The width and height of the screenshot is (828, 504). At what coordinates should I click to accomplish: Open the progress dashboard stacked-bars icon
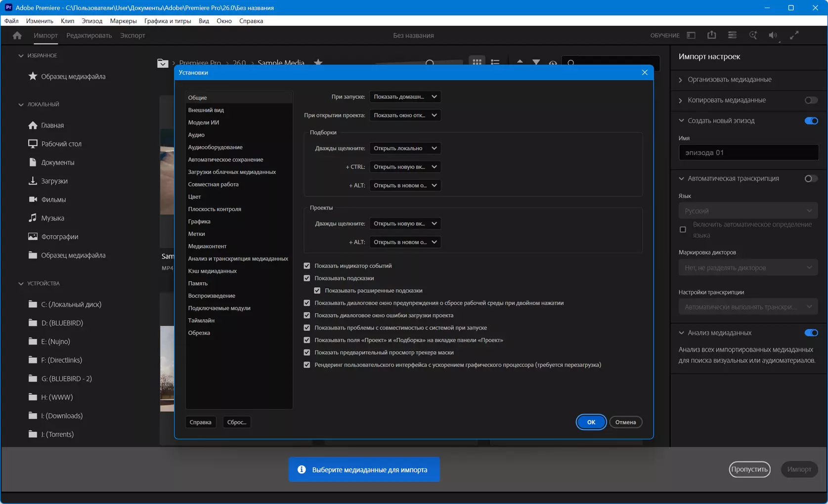(733, 35)
